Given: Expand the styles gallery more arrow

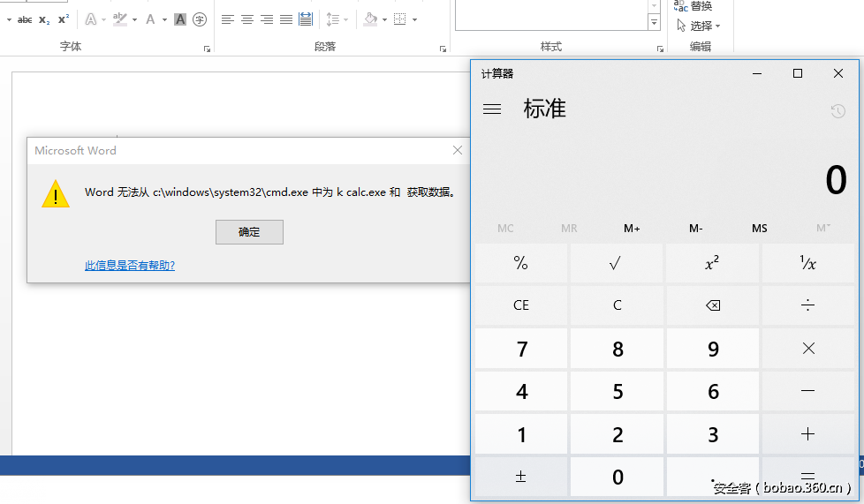Looking at the screenshot, I should pos(654,24).
